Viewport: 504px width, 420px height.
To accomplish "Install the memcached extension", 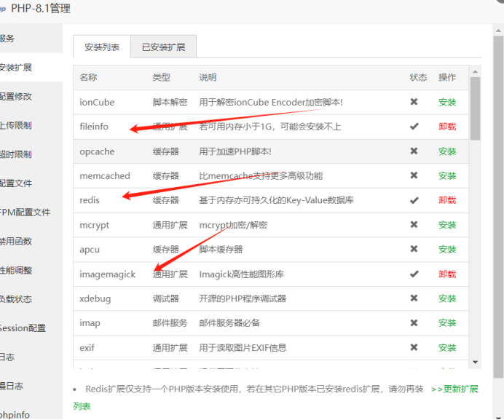I will pos(447,176).
